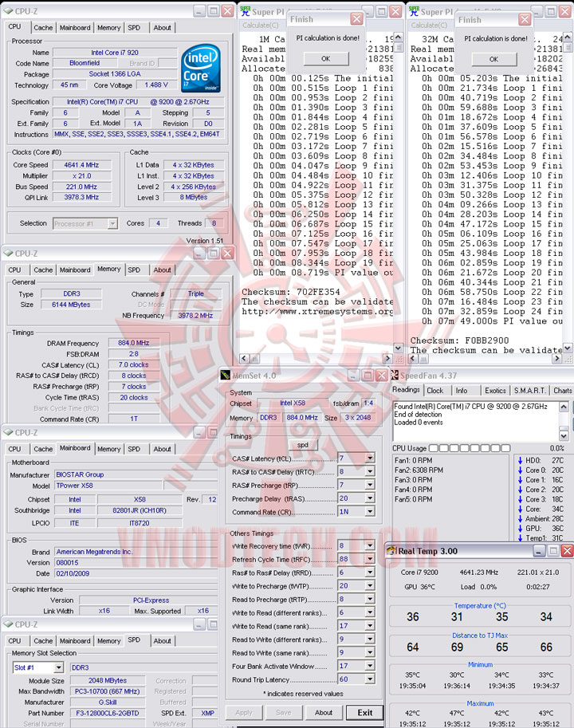Click the Ambient temperature arrow icon in SpeedFan
The width and height of the screenshot is (574, 728).
click(520, 519)
